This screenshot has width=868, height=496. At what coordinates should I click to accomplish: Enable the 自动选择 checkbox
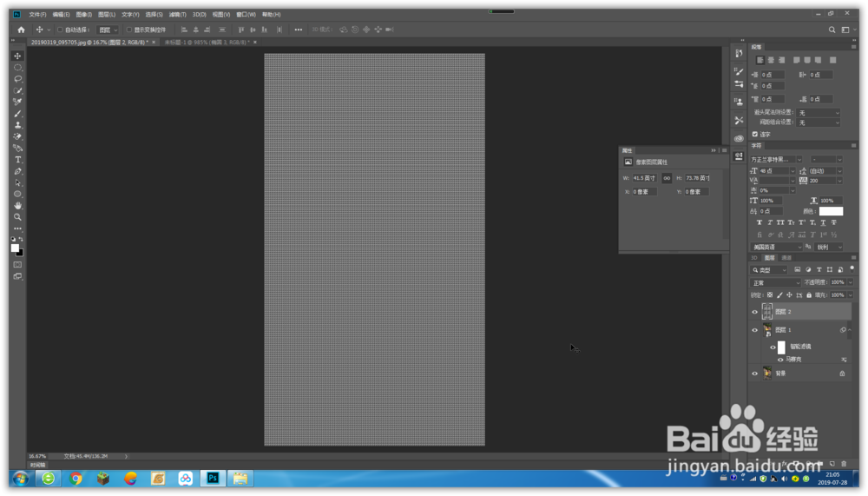tap(60, 30)
